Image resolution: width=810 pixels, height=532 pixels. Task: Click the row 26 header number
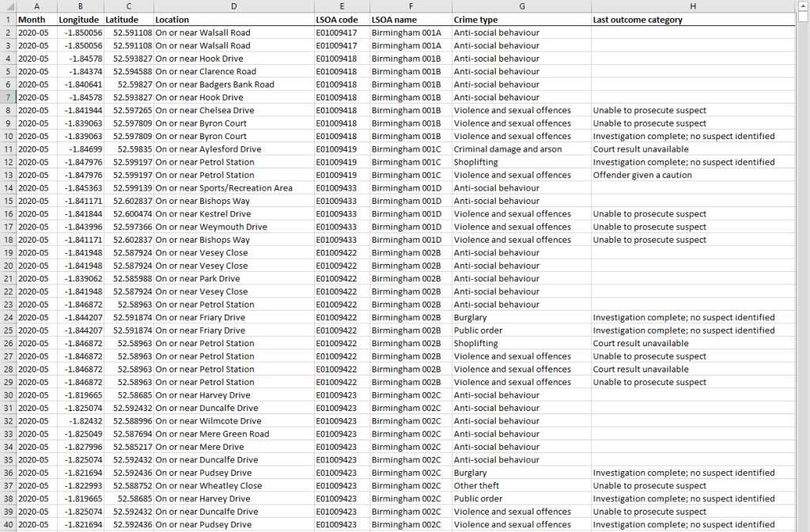pos(7,343)
